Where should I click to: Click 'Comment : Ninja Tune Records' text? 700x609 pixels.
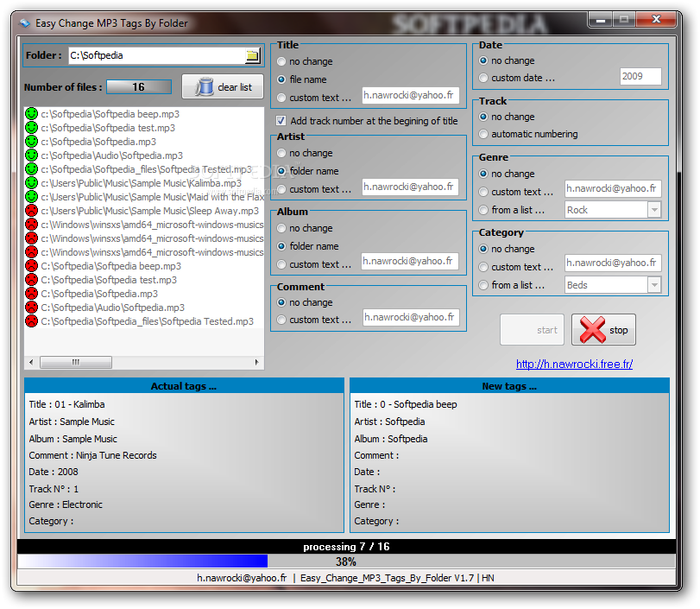click(93, 455)
